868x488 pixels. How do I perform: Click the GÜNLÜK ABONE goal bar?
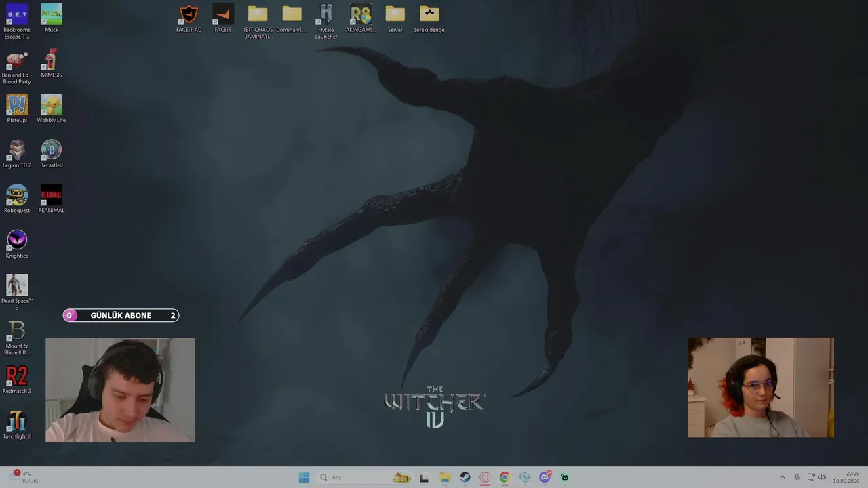click(121, 315)
